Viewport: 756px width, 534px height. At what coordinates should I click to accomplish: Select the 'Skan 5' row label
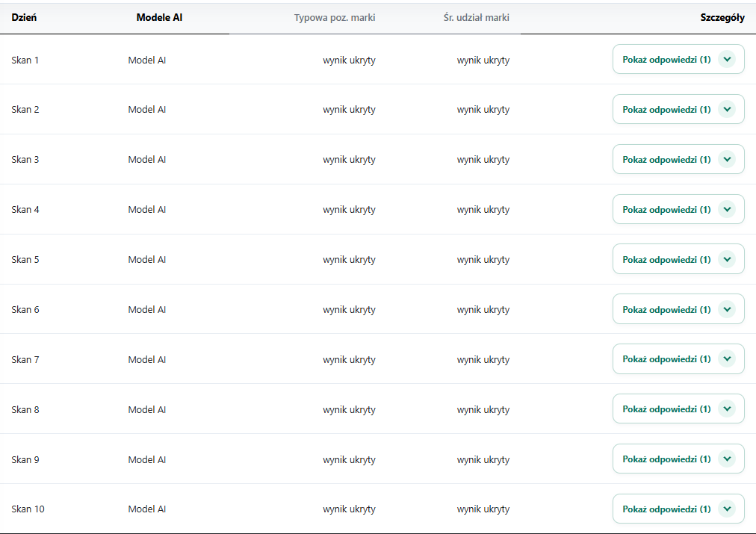[x=25, y=260]
